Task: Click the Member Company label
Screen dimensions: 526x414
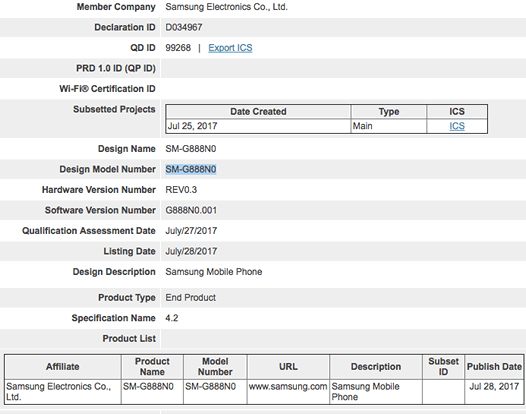Action: [x=116, y=7]
